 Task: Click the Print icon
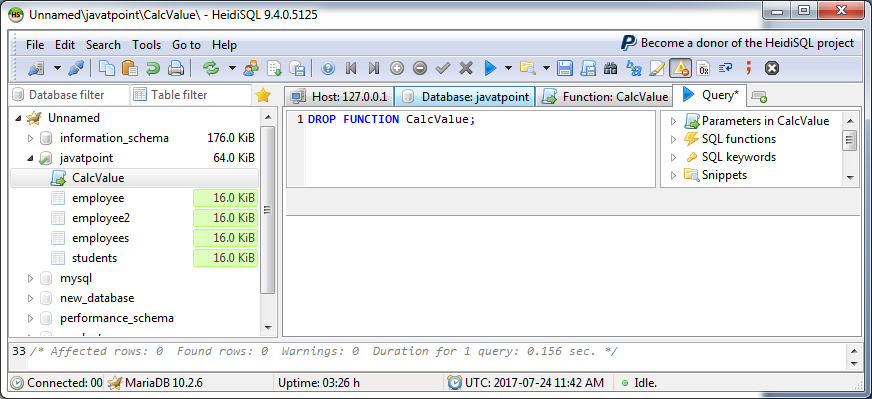point(176,68)
